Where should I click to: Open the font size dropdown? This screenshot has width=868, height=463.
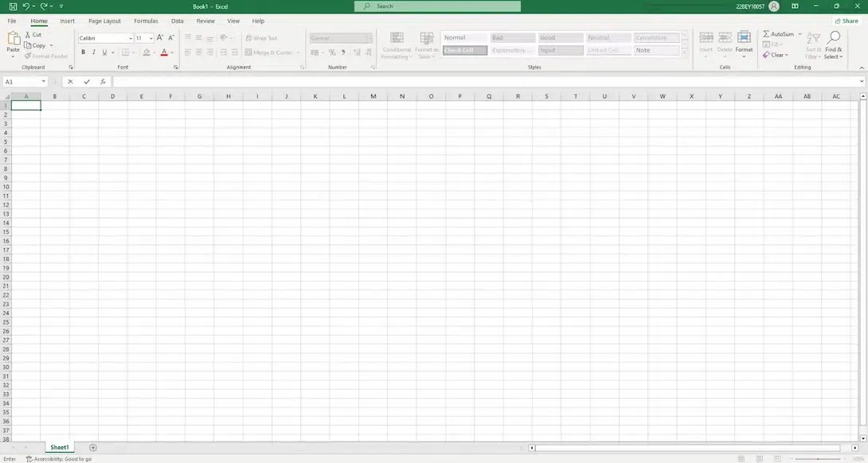click(x=150, y=37)
